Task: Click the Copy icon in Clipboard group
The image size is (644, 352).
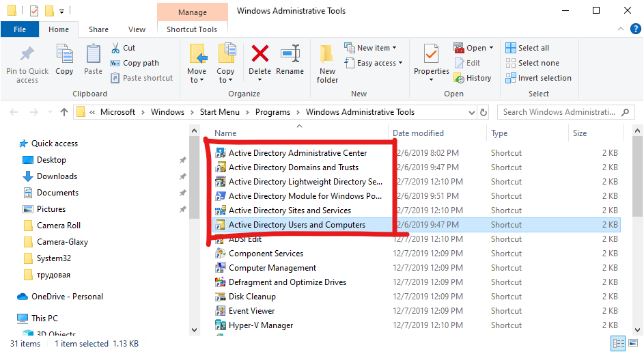Action: point(64,54)
